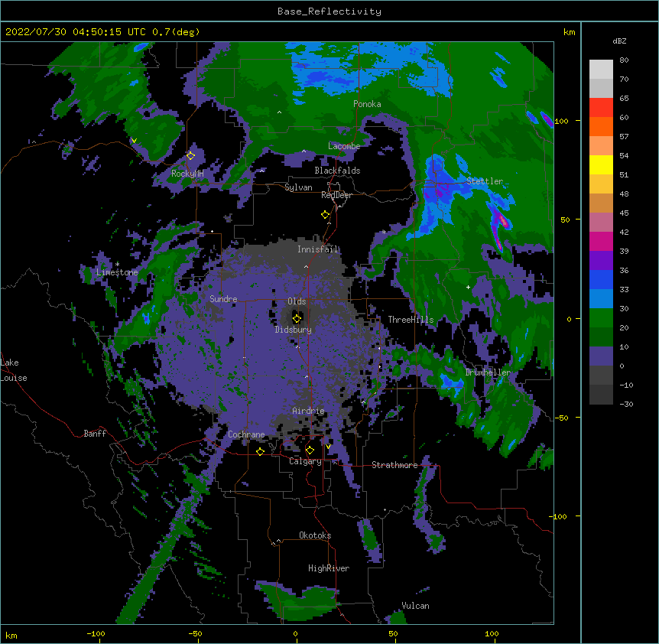
Task: Click the Sylvan label
Action: (x=298, y=187)
